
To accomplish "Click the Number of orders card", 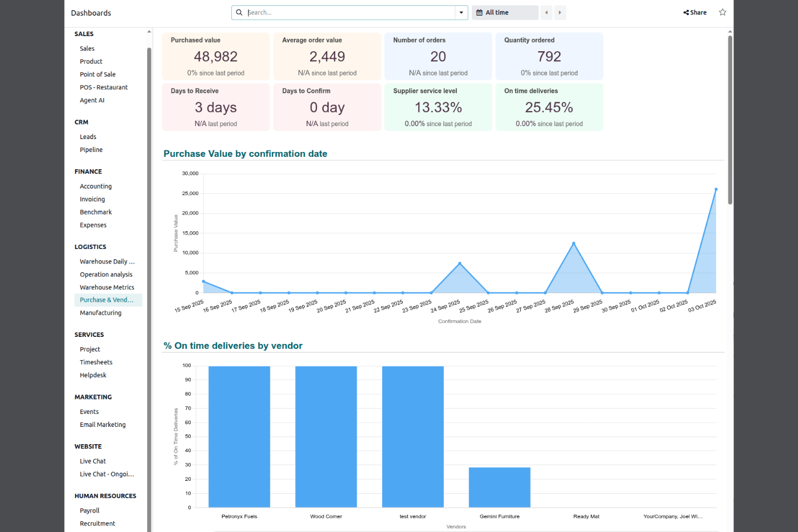I will click(438, 56).
